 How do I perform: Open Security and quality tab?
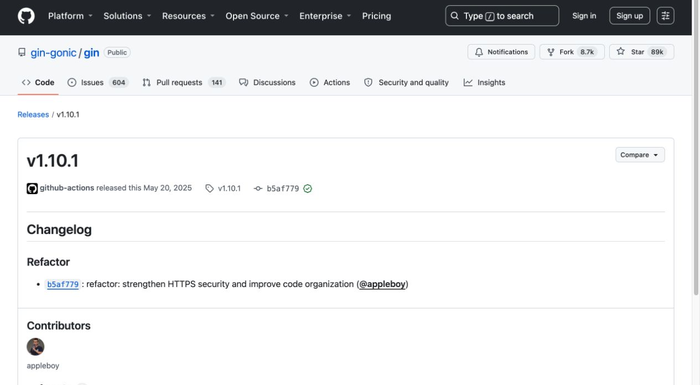(x=406, y=83)
